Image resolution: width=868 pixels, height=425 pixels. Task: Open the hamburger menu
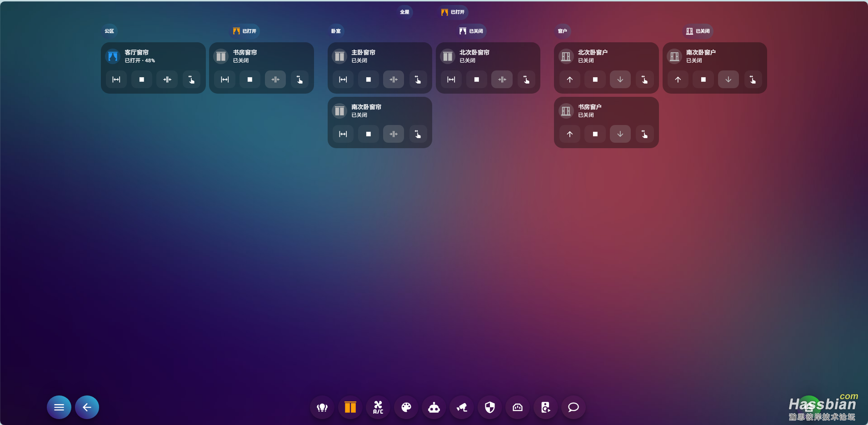[59, 407]
